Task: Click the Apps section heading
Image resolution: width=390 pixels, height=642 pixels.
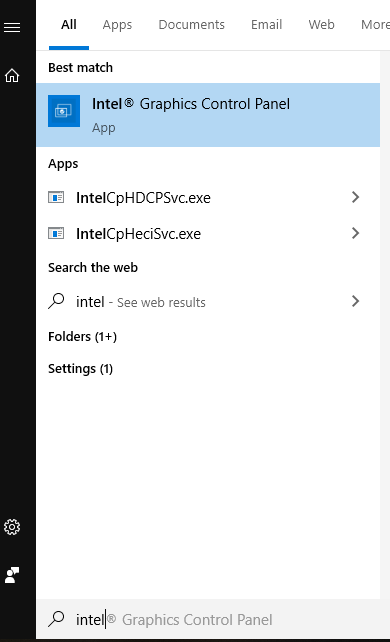Action: point(63,164)
